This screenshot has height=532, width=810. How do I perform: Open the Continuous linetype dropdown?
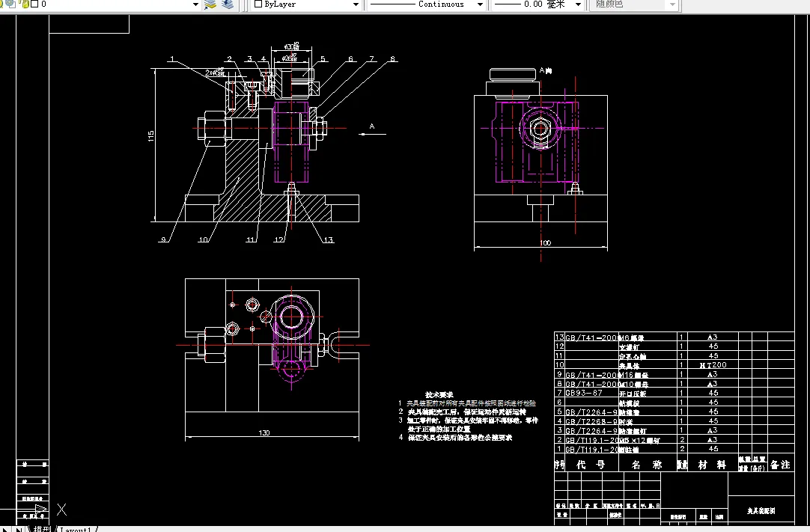pos(479,4)
